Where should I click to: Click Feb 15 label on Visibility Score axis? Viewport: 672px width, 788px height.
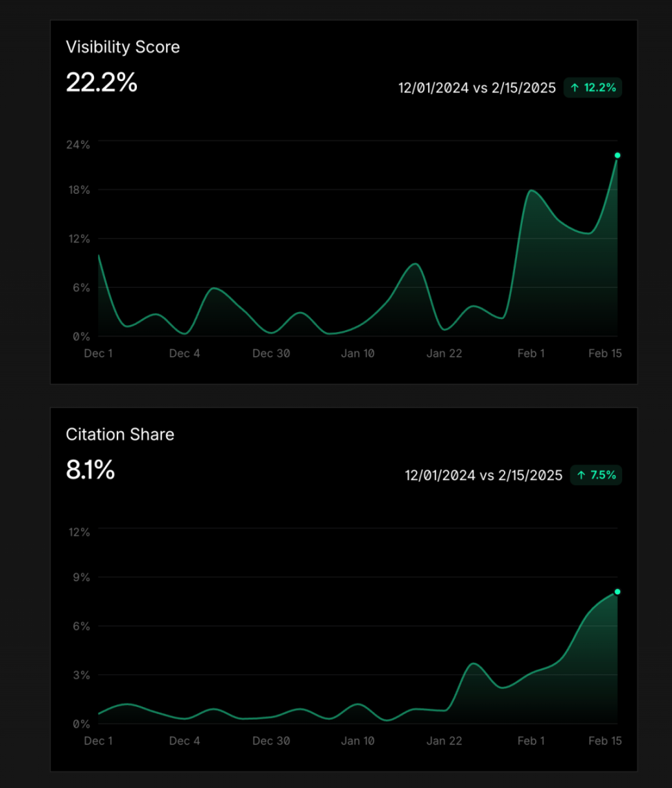[x=605, y=354]
